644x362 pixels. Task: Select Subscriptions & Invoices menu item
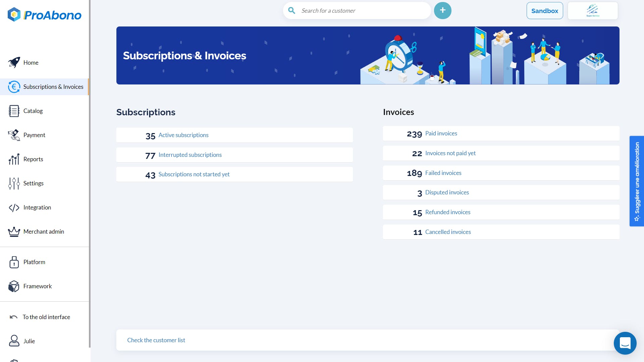53,87
